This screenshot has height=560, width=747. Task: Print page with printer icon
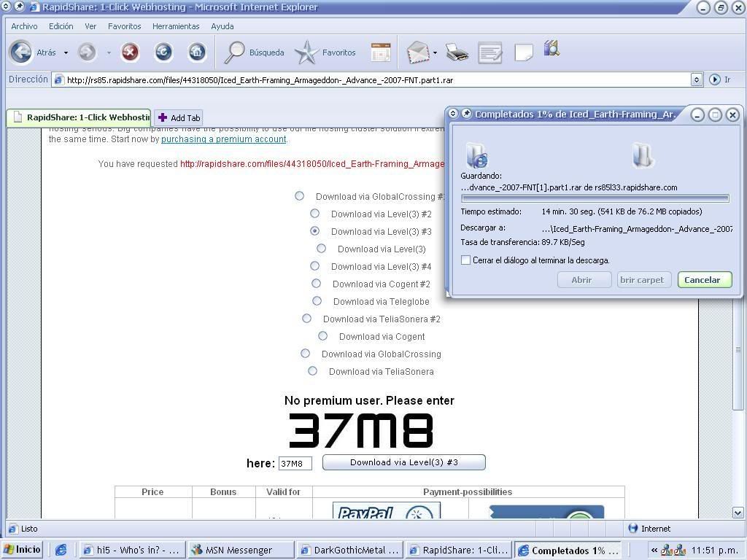point(457,52)
